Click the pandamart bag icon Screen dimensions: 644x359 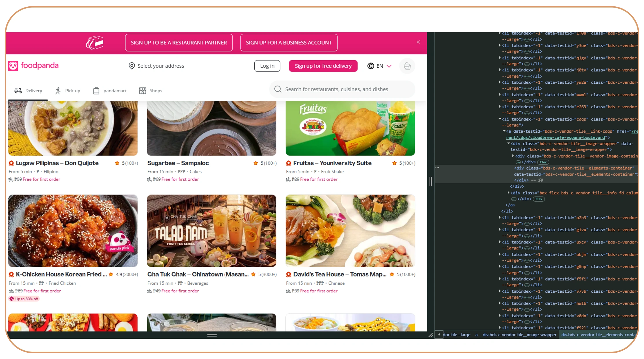click(x=96, y=91)
